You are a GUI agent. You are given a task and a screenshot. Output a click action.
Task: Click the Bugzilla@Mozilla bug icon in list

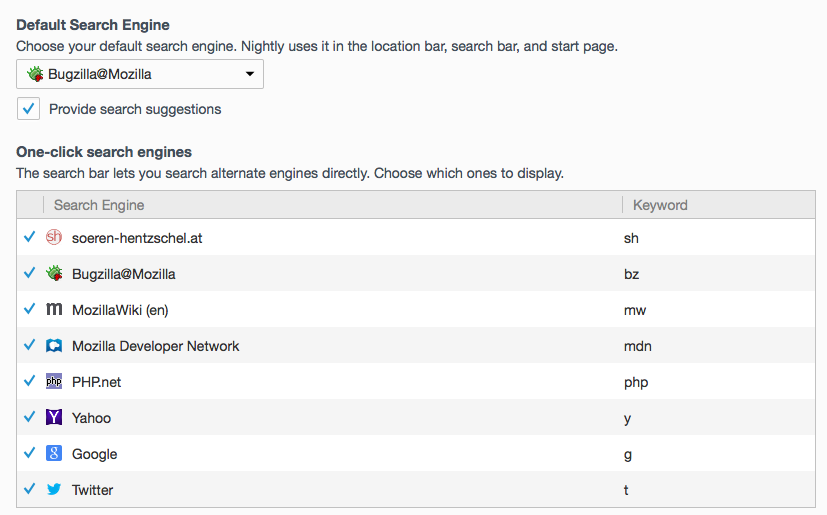pos(54,274)
